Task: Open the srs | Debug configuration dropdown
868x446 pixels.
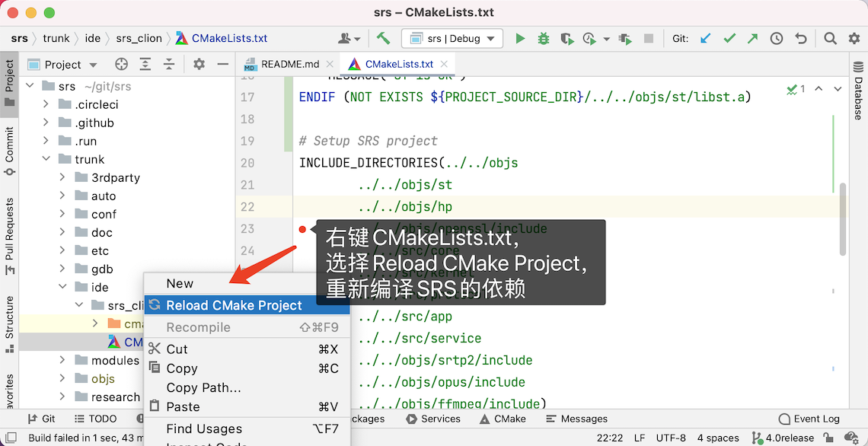Action: 452,38
